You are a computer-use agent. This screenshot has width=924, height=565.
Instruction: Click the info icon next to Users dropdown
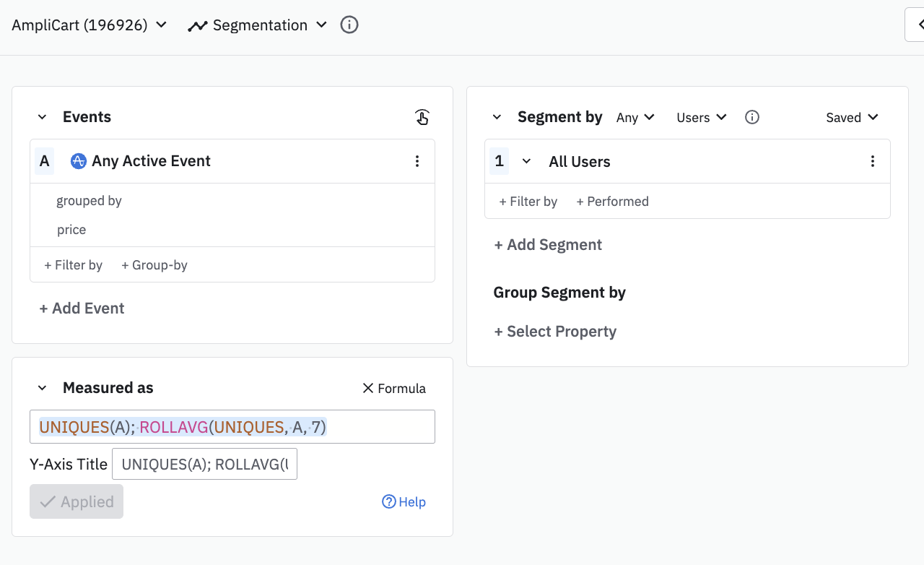pyautogui.click(x=751, y=117)
